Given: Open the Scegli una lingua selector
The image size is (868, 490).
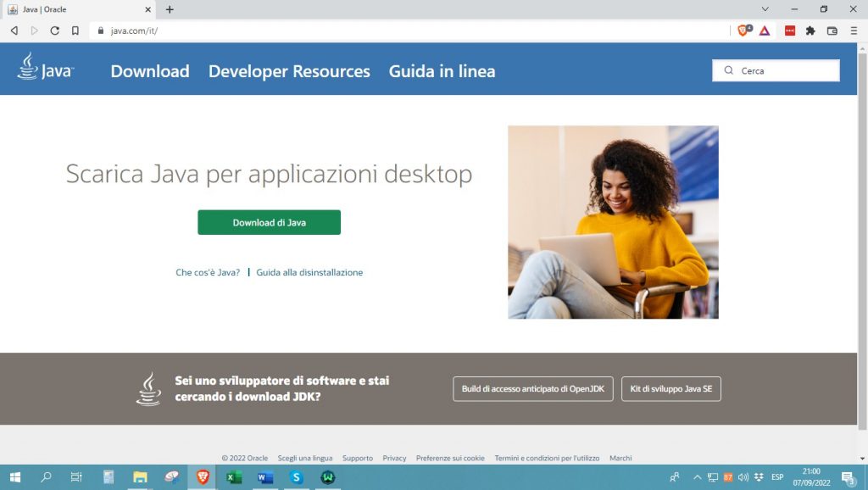Looking at the screenshot, I should (x=303, y=457).
